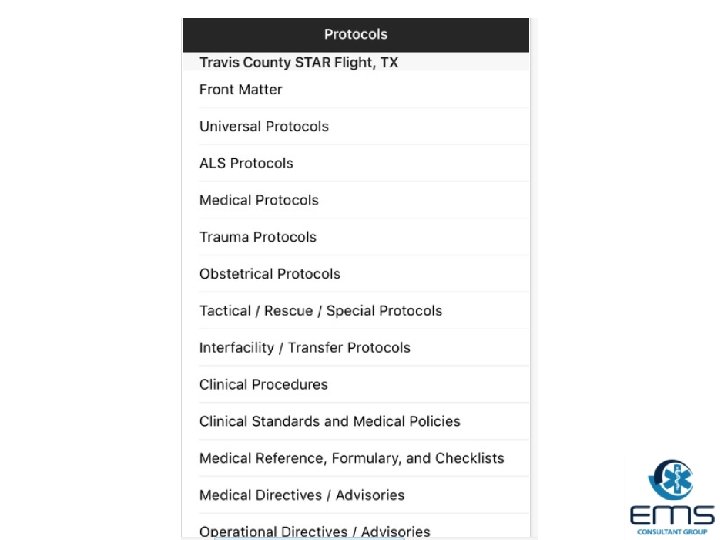Image resolution: width=720 pixels, height=540 pixels.
Task: Open Universal Protocols
Action: coord(264,127)
